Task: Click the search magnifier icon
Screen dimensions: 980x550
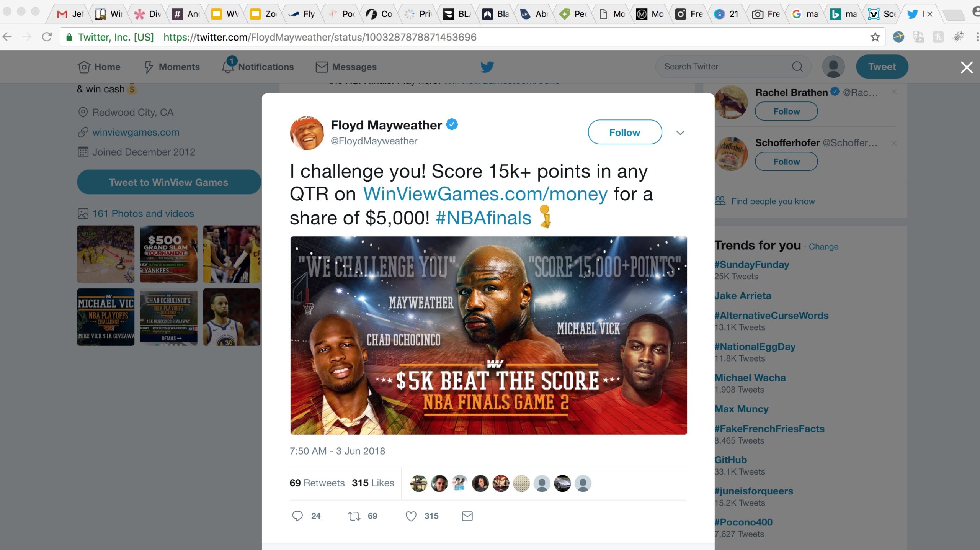Action: coord(797,67)
